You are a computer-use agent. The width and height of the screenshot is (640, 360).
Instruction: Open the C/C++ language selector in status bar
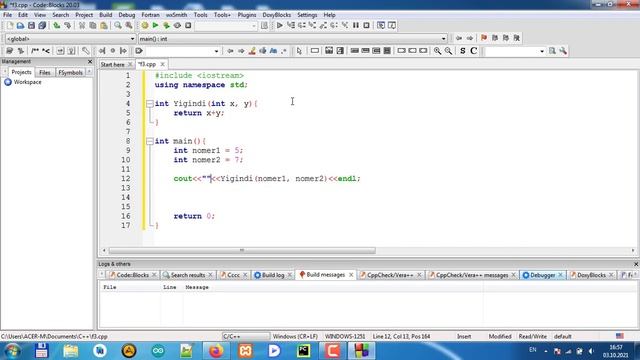click(246, 336)
